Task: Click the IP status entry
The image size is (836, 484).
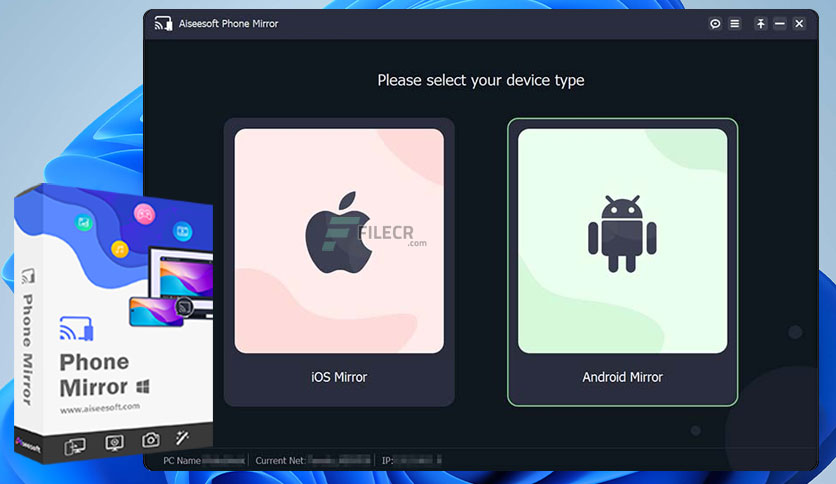Action: point(411,461)
